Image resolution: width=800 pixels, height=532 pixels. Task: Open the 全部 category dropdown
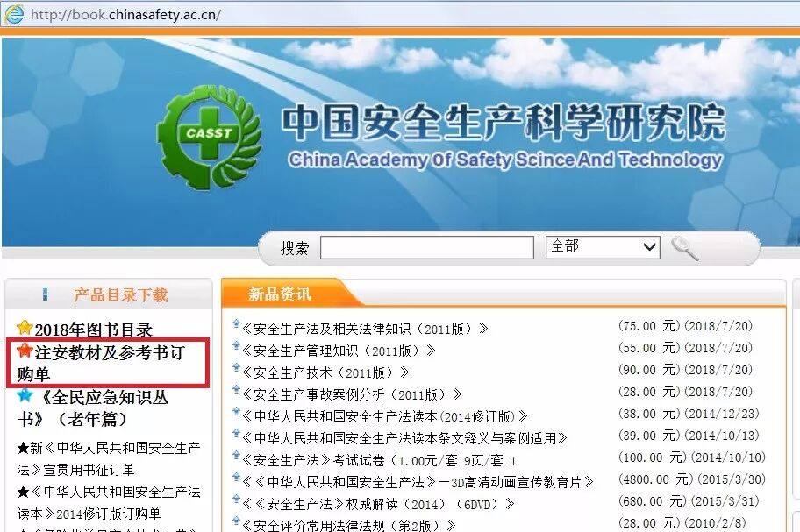tap(603, 247)
